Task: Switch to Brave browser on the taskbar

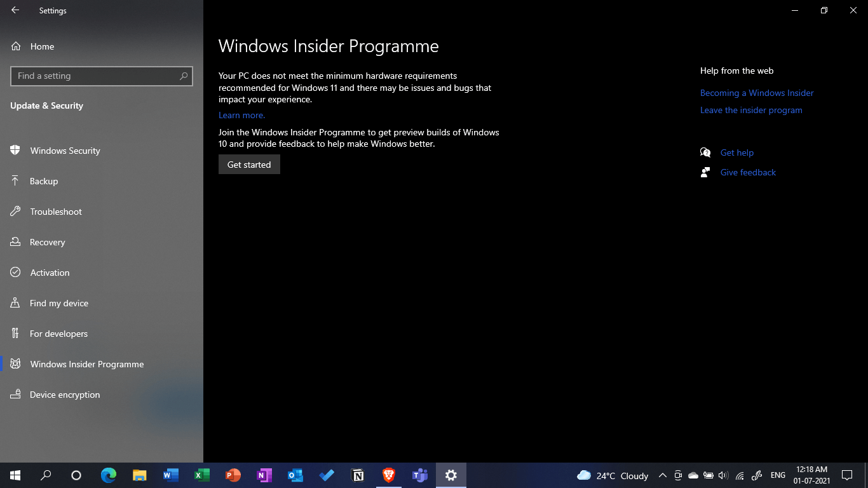Action: [389, 475]
